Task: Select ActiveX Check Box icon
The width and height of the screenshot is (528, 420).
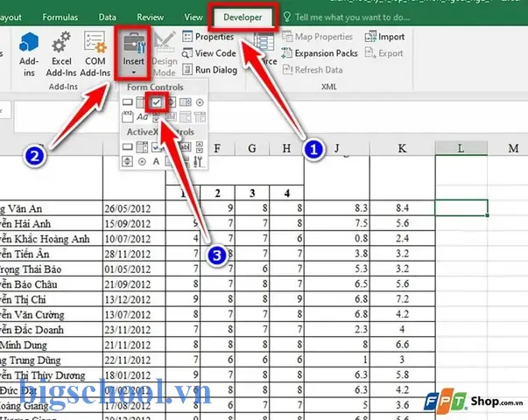Action: click(x=156, y=147)
